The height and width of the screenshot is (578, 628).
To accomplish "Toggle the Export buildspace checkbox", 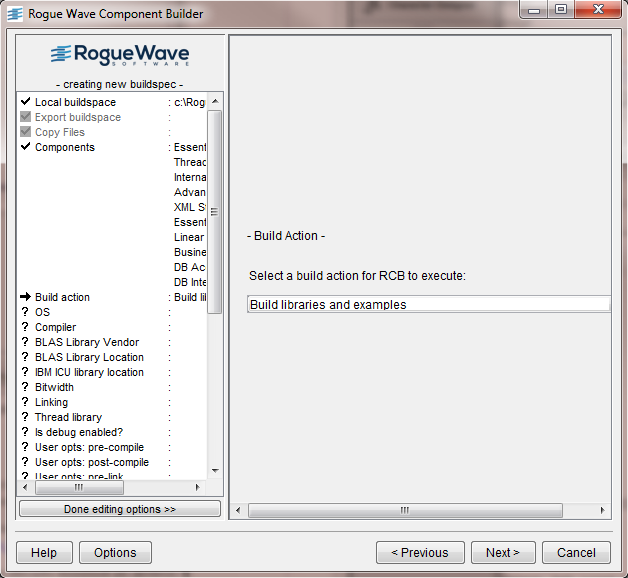I will (x=25, y=117).
